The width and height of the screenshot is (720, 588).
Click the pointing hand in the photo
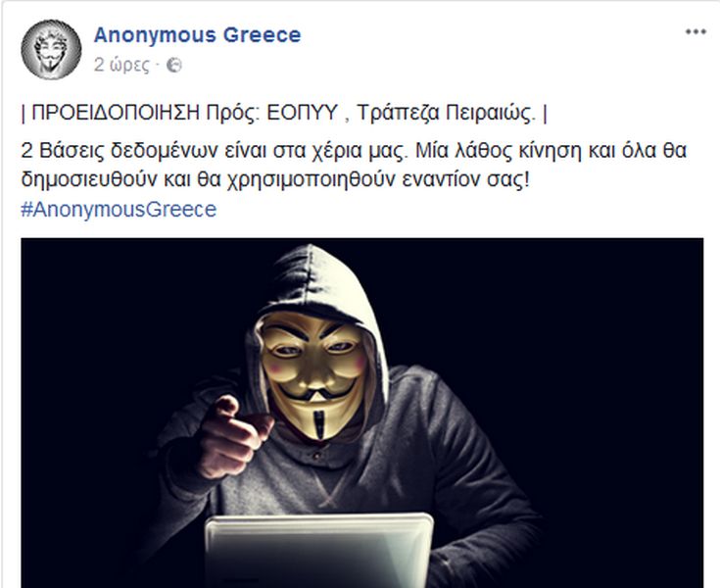click(232, 436)
